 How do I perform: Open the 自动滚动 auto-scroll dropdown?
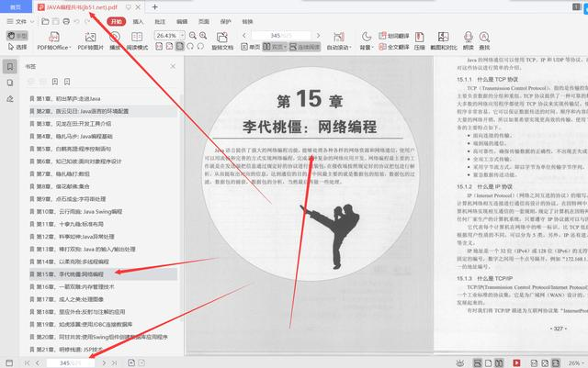tap(339, 41)
